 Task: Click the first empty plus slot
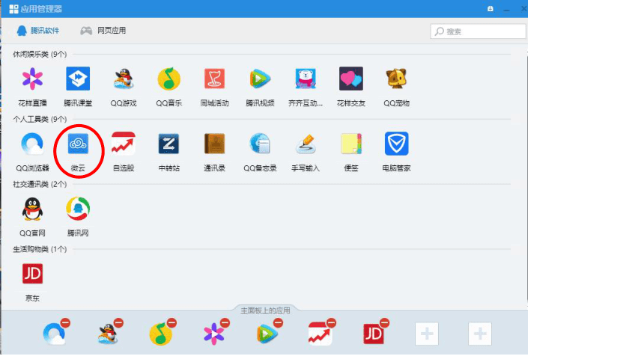click(x=427, y=334)
